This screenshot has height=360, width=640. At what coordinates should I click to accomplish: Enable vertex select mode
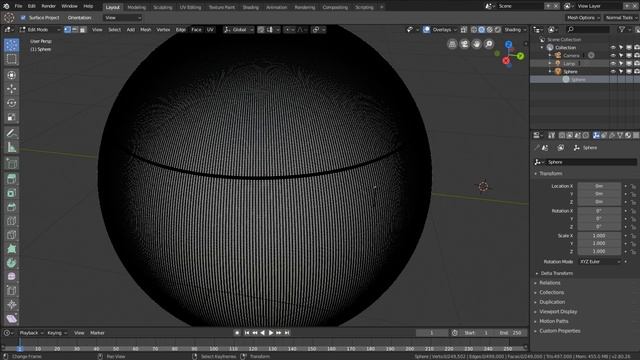pos(67,30)
